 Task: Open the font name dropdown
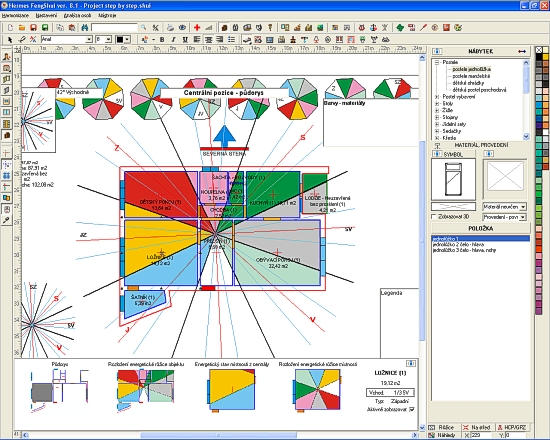coord(89,40)
